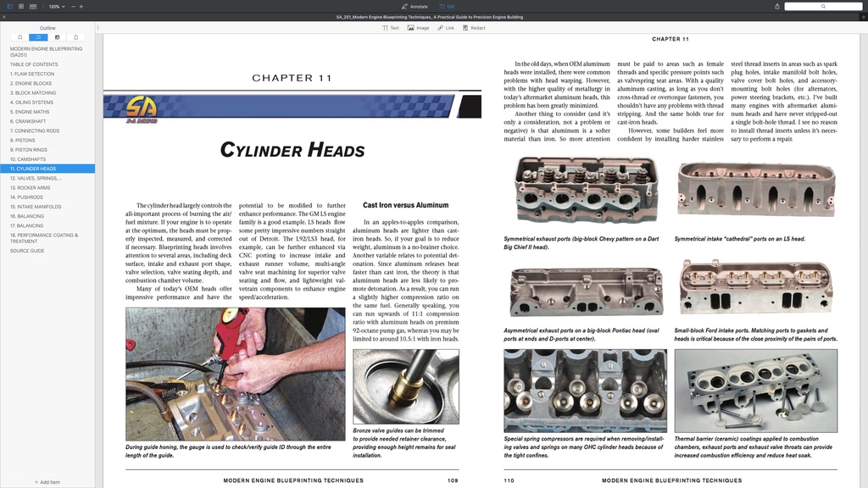Choose the Redact tool

point(472,28)
